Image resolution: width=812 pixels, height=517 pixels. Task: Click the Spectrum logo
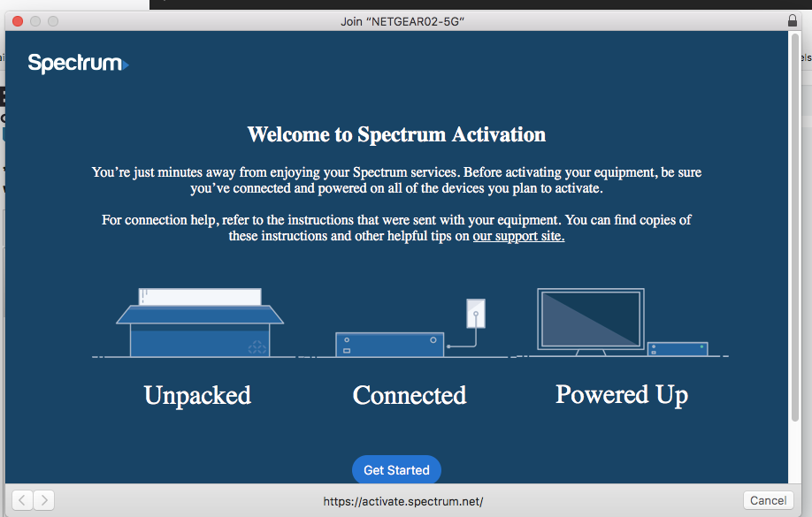pos(78,63)
